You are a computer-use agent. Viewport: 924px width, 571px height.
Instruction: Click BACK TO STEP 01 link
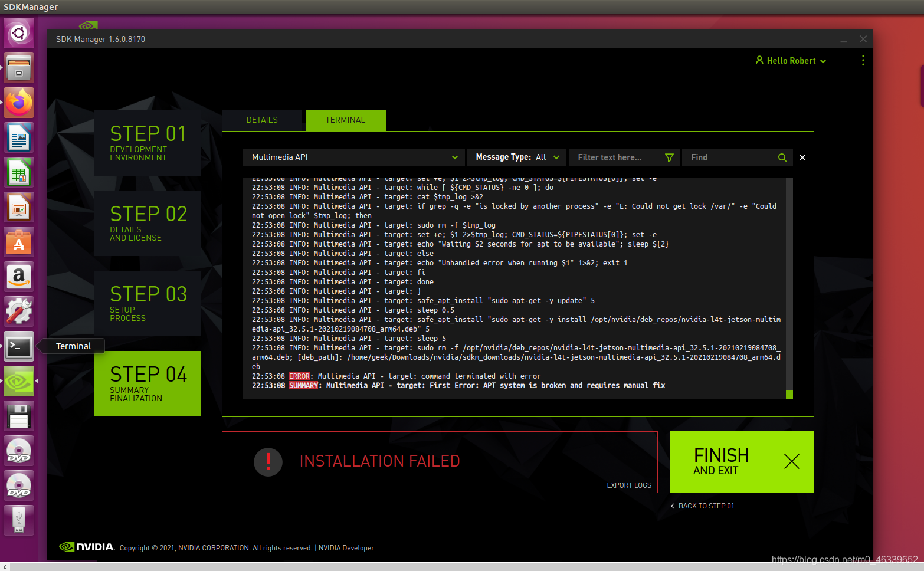point(702,506)
